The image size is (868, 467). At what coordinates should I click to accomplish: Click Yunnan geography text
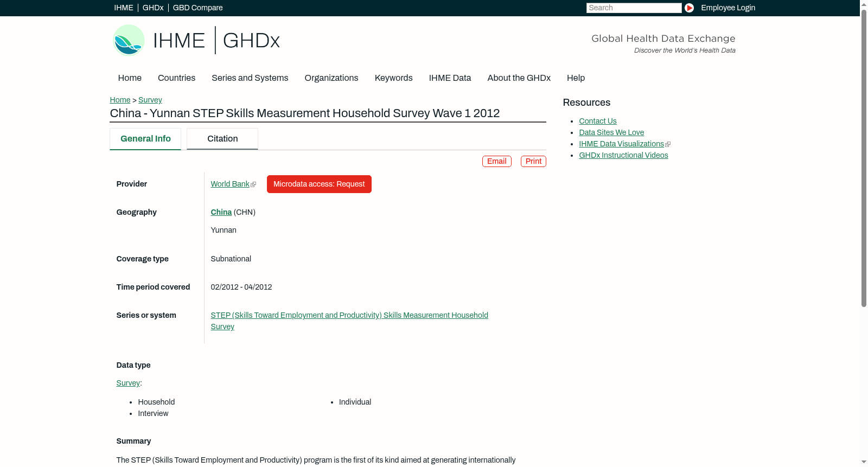[224, 231]
